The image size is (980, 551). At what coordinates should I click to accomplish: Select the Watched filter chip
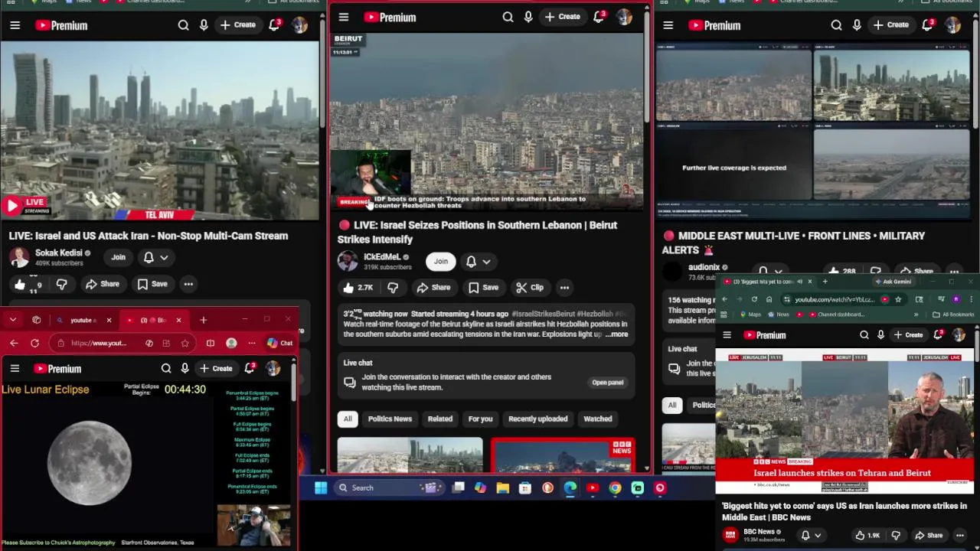pos(598,419)
